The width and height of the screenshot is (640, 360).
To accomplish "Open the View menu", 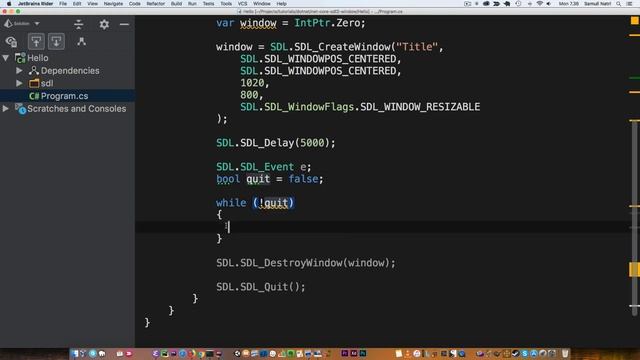I will coord(92,4).
